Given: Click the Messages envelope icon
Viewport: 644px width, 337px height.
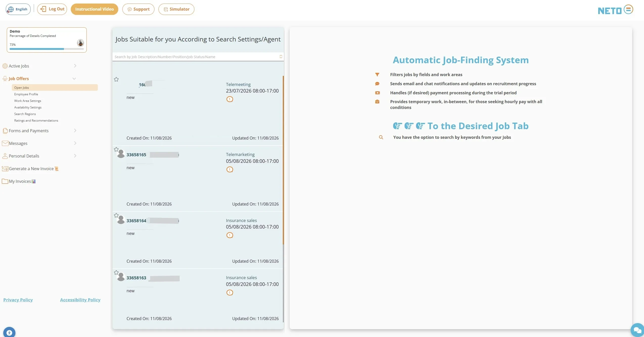Looking at the screenshot, I should [x=5, y=143].
